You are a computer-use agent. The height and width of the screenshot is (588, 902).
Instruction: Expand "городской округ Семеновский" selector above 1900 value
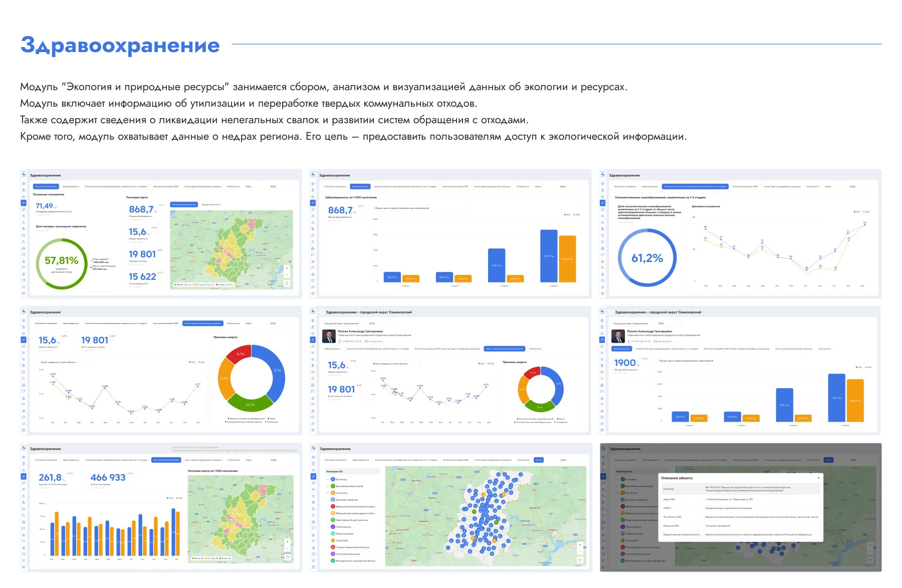point(633,324)
